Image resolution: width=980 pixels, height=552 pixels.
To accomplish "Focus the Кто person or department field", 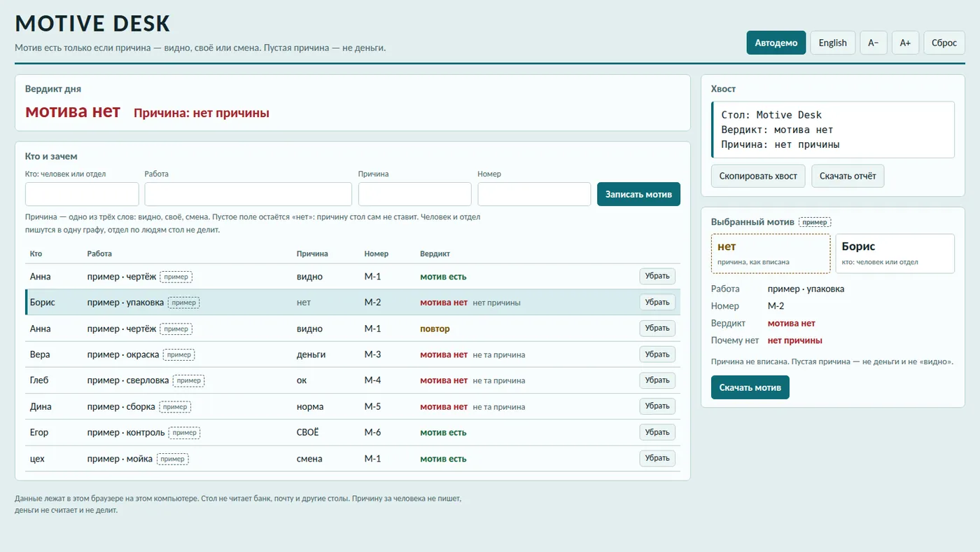I will 82,194.
